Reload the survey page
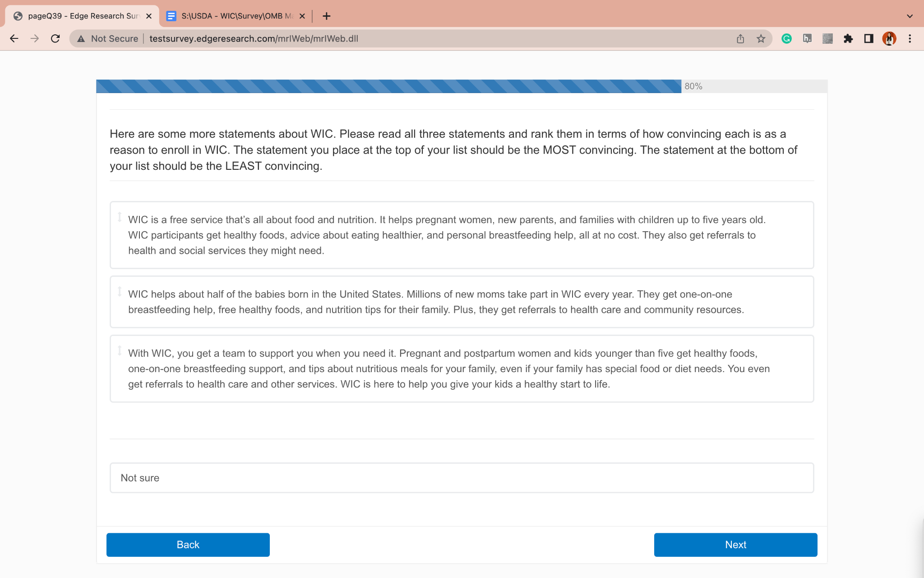This screenshot has width=924, height=578. click(x=55, y=39)
